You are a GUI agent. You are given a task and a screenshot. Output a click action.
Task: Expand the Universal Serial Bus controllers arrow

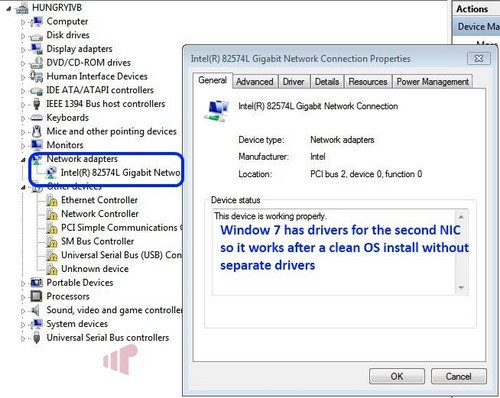pyautogui.click(x=23, y=338)
